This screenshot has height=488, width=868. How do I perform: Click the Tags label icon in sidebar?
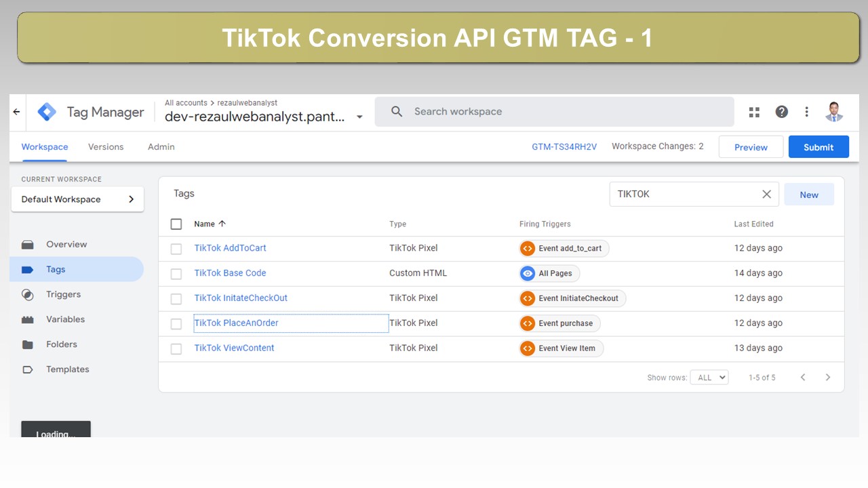(x=28, y=270)
